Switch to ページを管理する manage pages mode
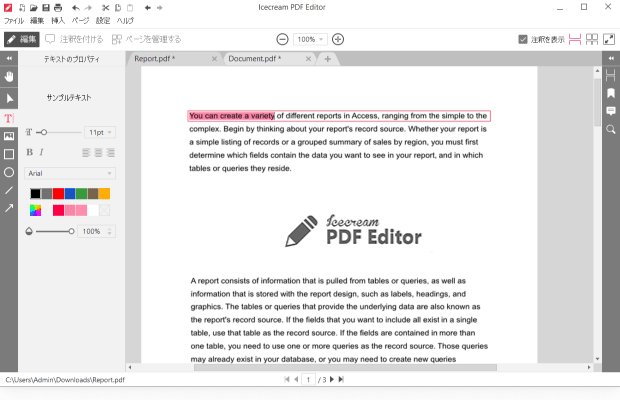 [146, 39]
